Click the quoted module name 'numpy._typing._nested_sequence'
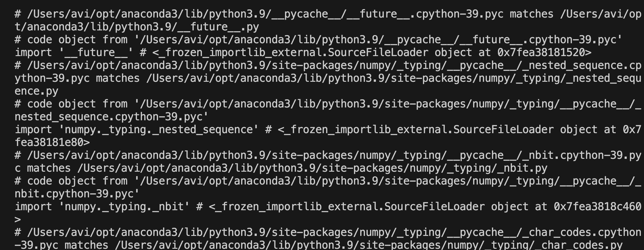The image size is (644, 250). pyautogui.click(x=159, y=130)
